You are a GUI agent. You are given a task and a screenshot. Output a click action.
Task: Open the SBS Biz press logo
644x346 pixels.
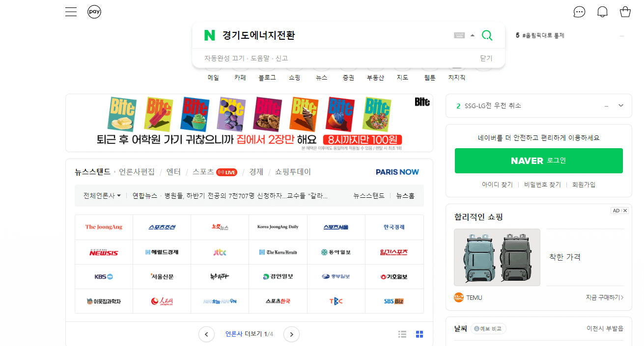coord(394,301)
